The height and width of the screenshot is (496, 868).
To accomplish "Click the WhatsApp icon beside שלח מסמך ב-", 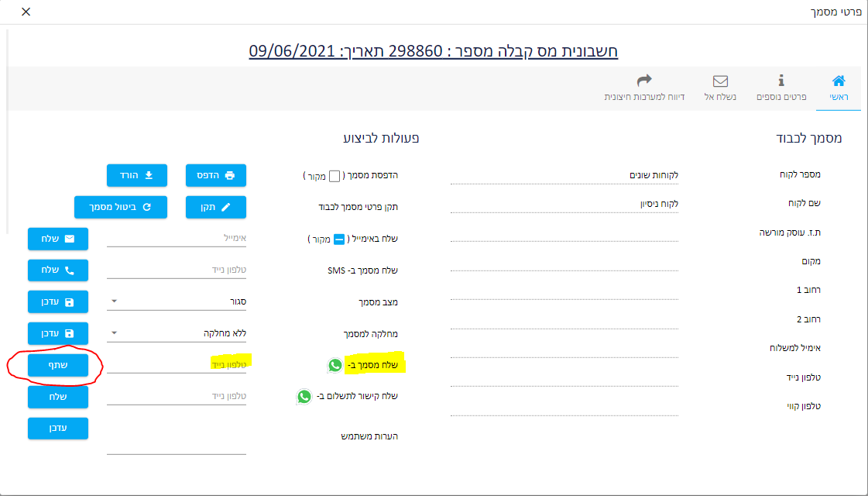I will tap(335, 365).
